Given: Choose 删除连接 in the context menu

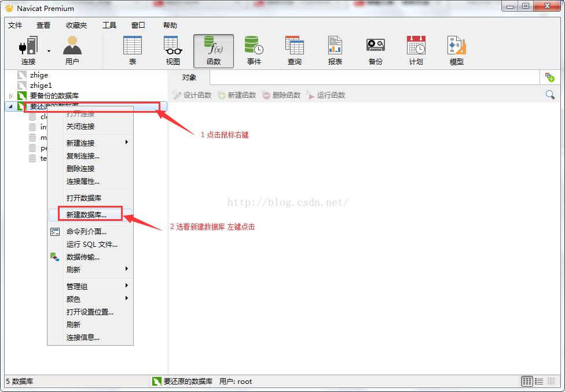Looking at the screenshot, I should click(90, 168).
